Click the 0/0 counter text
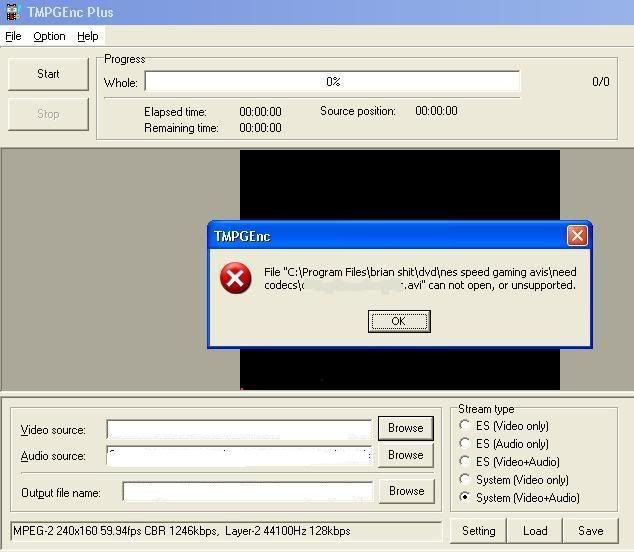Screen dimensions: 634x552 [x=601, y=82]
